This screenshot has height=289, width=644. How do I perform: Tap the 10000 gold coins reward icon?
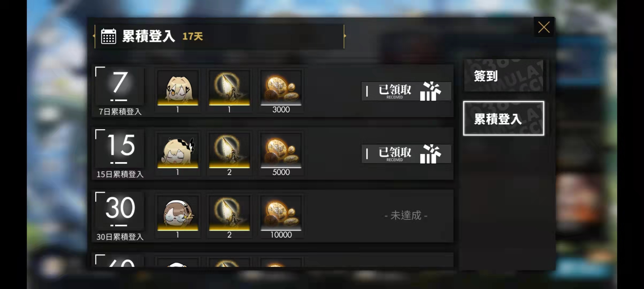tap(281, 213)
